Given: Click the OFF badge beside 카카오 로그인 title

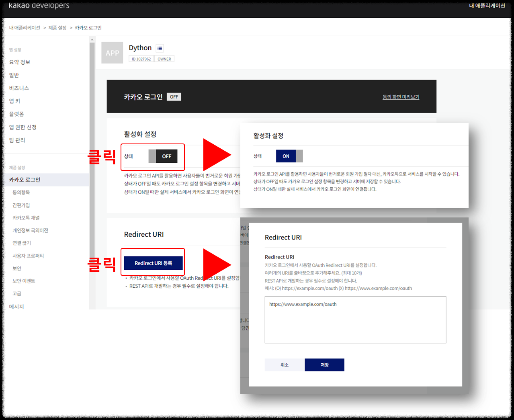Looking at the screenshot, I should pyautogui.click(x=174, y=97).
